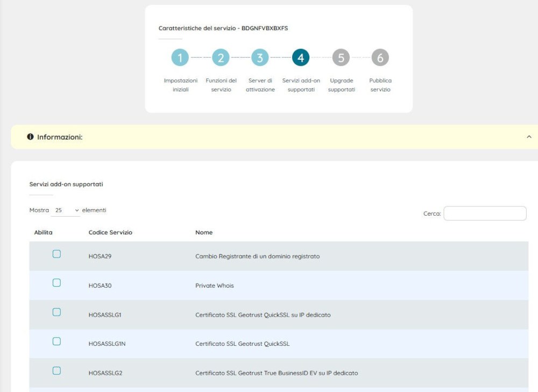Image resolution: width=538 pixels, height=392 pixels.
Task: Select step 4 Servizi add-on supportati
Action: 301,58
